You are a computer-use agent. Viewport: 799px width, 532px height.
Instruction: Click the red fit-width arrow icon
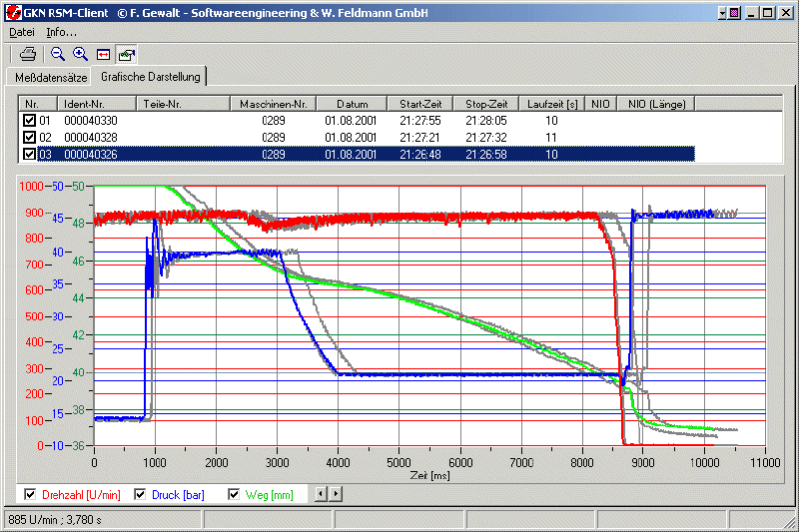[103, 54]
